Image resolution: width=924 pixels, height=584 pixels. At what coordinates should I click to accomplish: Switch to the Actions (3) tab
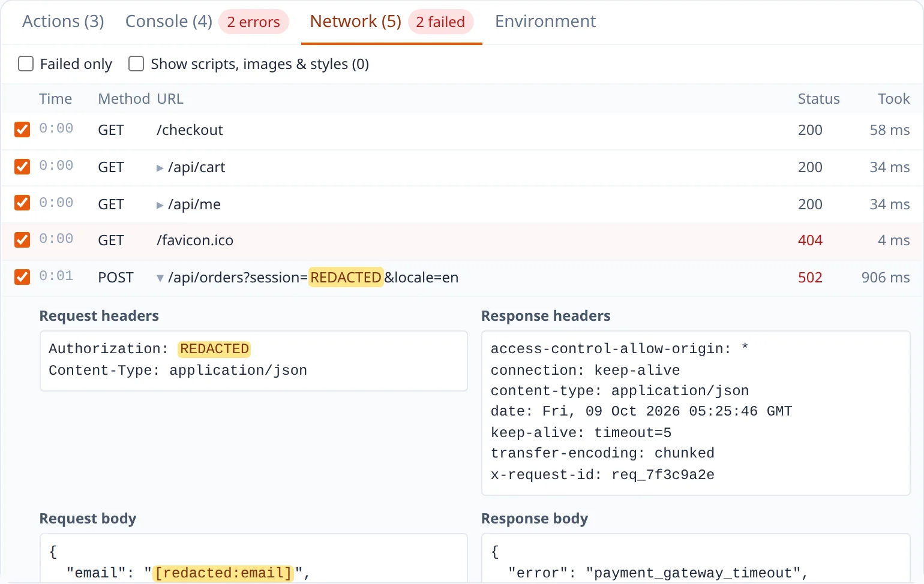coord(63,22)
